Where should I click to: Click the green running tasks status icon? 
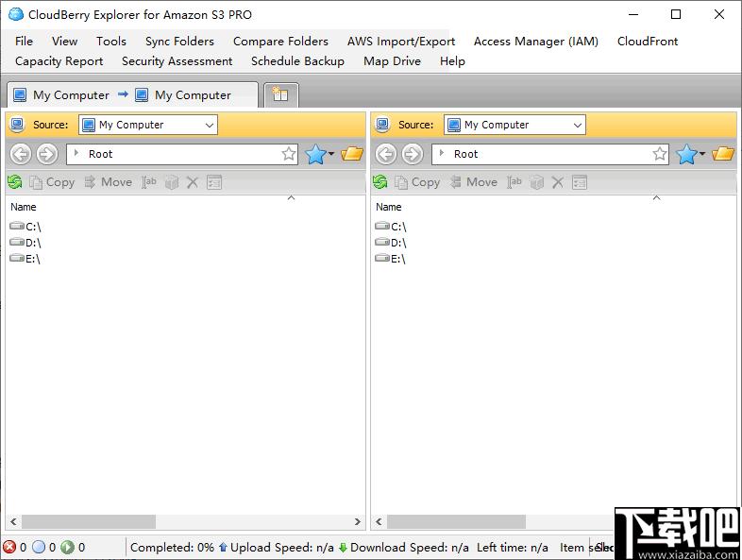(67, 547)
